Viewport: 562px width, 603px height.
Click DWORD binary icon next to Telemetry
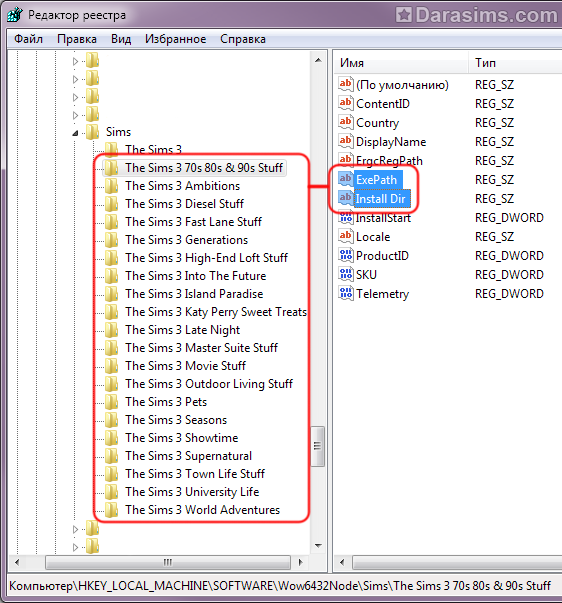pos(345,293)
